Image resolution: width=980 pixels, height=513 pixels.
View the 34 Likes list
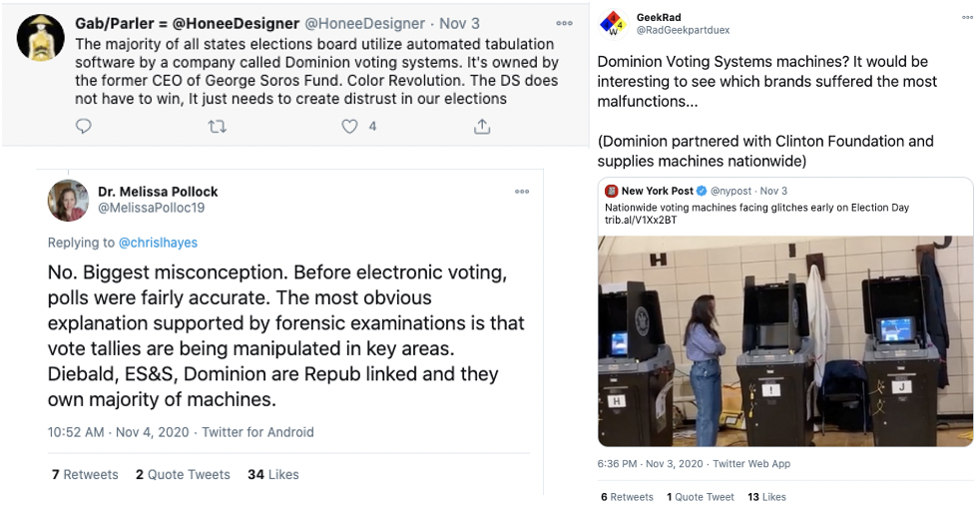pyautogui.click(x=273, y=474)
